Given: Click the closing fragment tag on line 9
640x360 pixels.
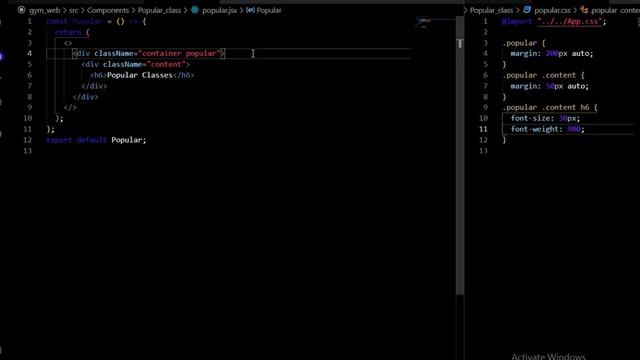Looking at the screenshot, I should (x=70, y=107).
